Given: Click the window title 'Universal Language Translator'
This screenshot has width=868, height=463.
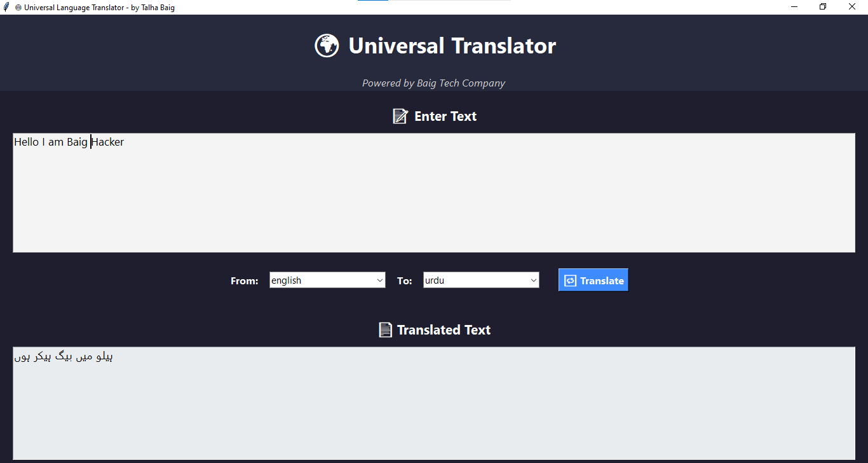Looking at the screenshot, I should point(74,8).
